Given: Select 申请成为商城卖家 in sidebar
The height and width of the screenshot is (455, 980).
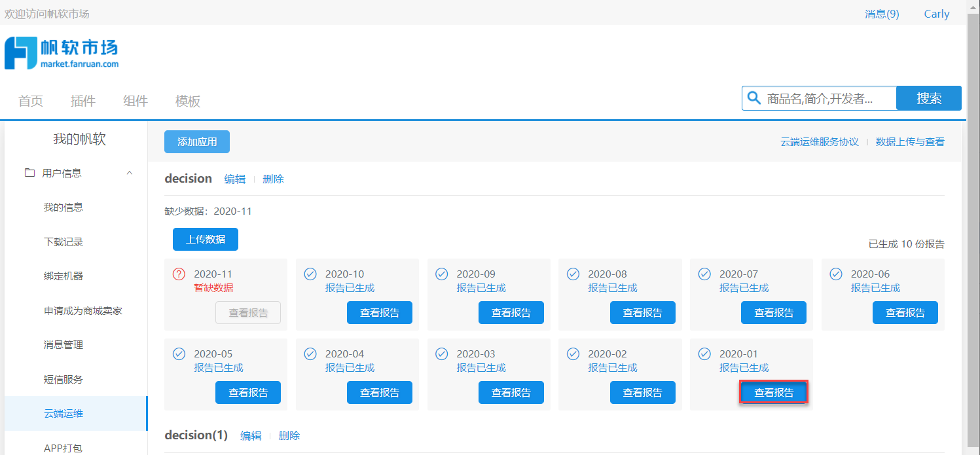Looking at the screenshot, I should [75, 311].
